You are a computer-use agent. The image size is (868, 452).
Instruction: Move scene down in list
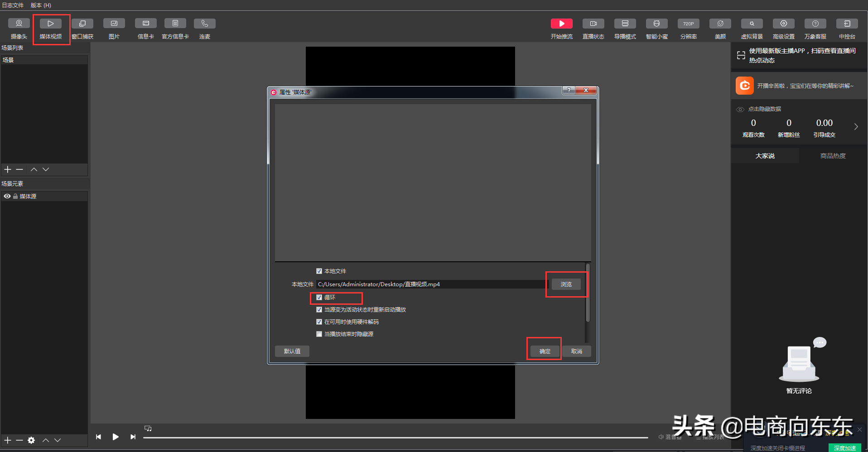46,169
